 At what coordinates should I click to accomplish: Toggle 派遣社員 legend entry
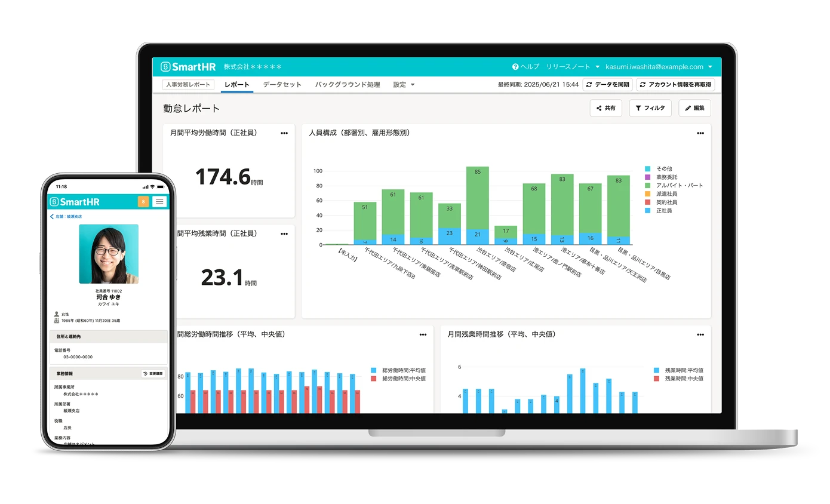[661, 194]
